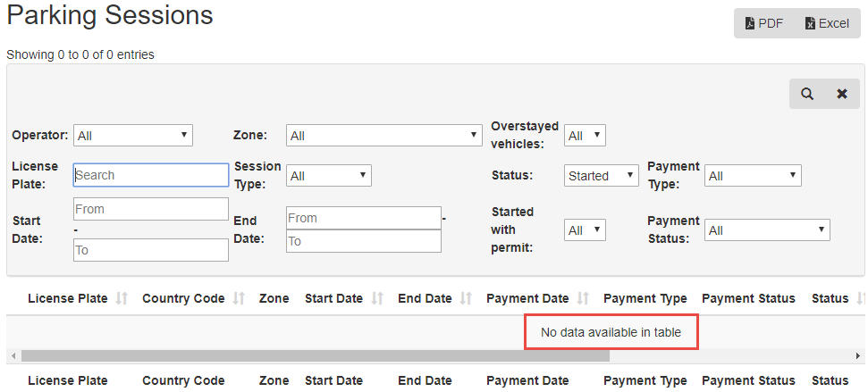Open the Session Type dropdown
This screenshot has height=392, width=868.
click(329, 176)
